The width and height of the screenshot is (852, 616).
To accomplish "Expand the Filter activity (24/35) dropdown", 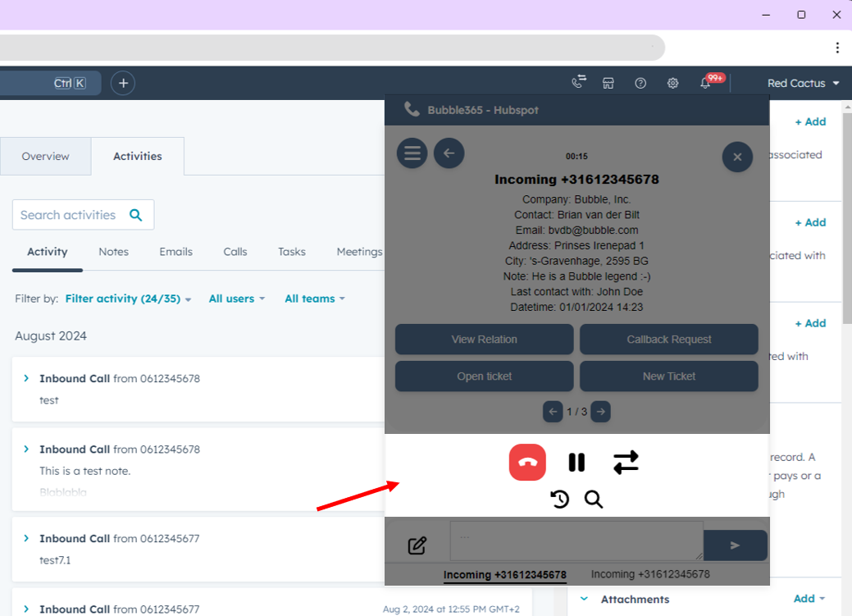I will point(128,299).
